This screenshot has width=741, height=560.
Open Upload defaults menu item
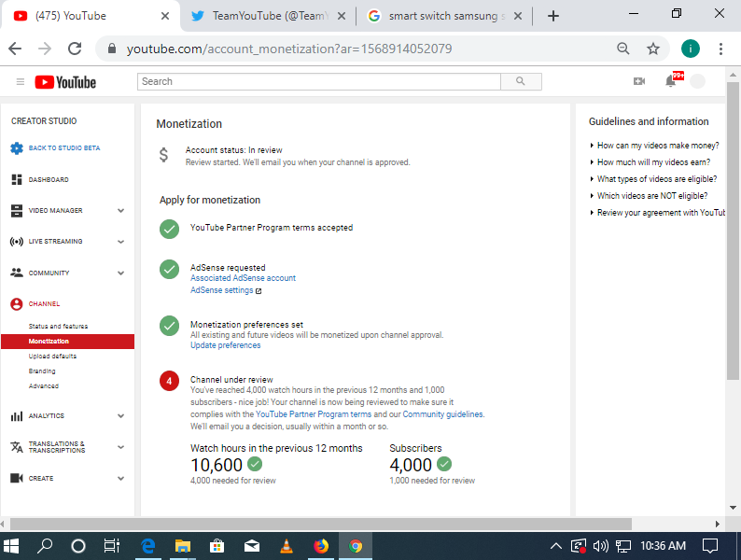click(52, 356)
